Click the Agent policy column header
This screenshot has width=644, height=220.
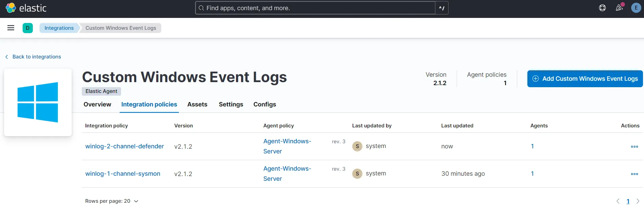[x=279, y=126]
